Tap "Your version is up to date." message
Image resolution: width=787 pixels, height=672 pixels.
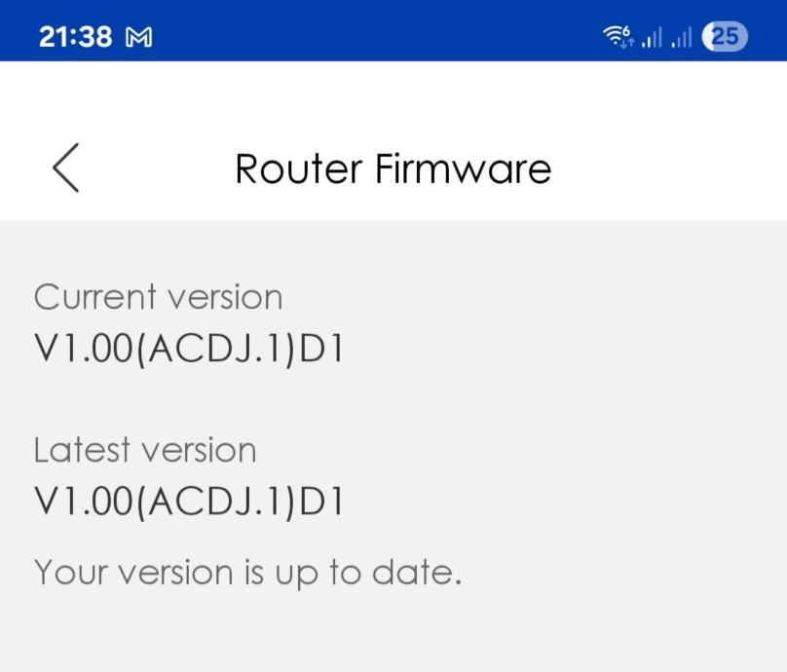click(247, 572)
